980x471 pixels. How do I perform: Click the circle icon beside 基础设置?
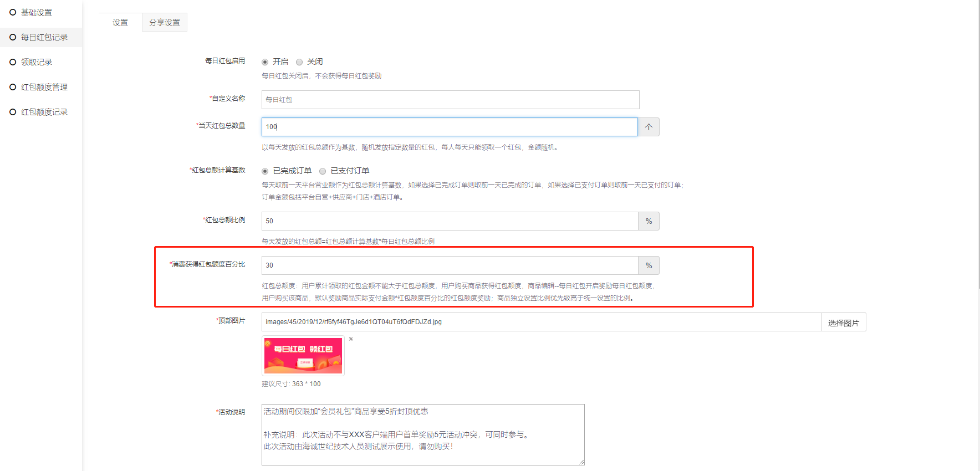(x=13, y=12)
